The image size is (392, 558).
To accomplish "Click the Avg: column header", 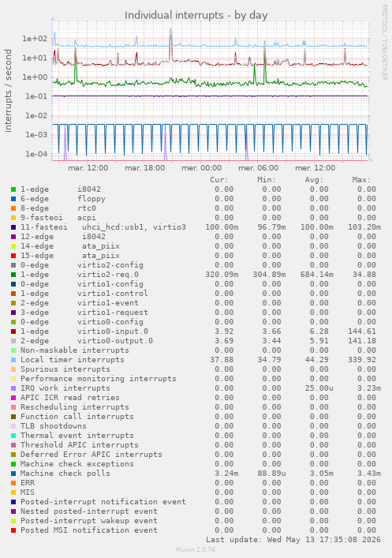I will click(x=314, y=180).
